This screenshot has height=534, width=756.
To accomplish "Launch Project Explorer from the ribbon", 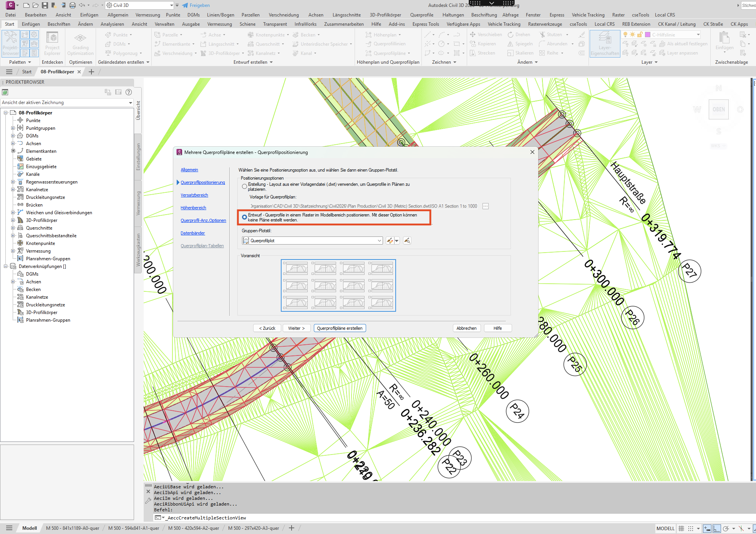I will (52, 43).
